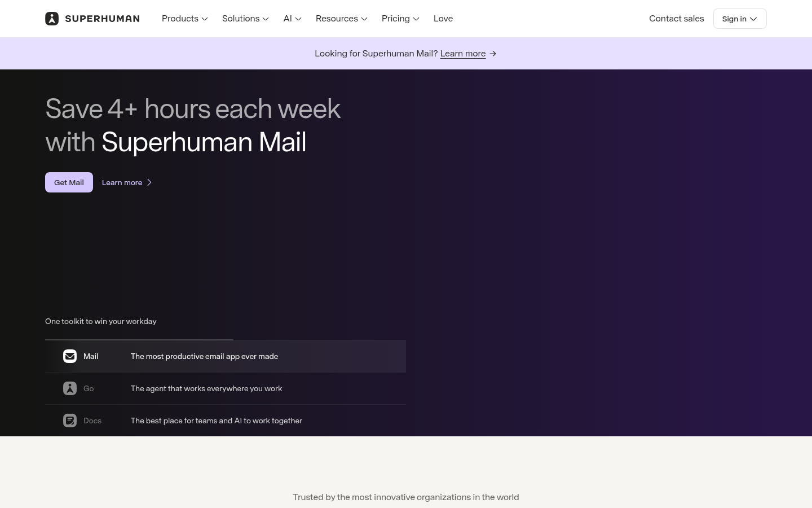This screenshot has height=508, width=812.
Task: Go to the Love page
Action: pyautogui.click(x=443, y=19)
